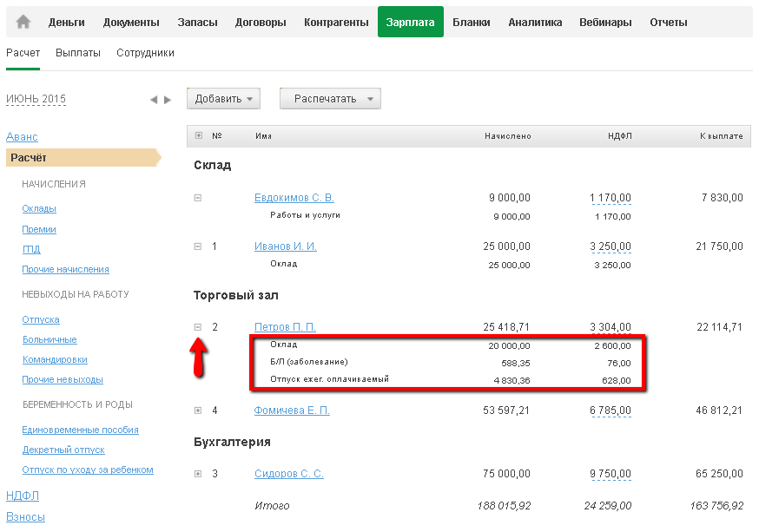Open the Больничные sidebar link
This screenshot has height=532, width=759.
(x=49, y=339)
